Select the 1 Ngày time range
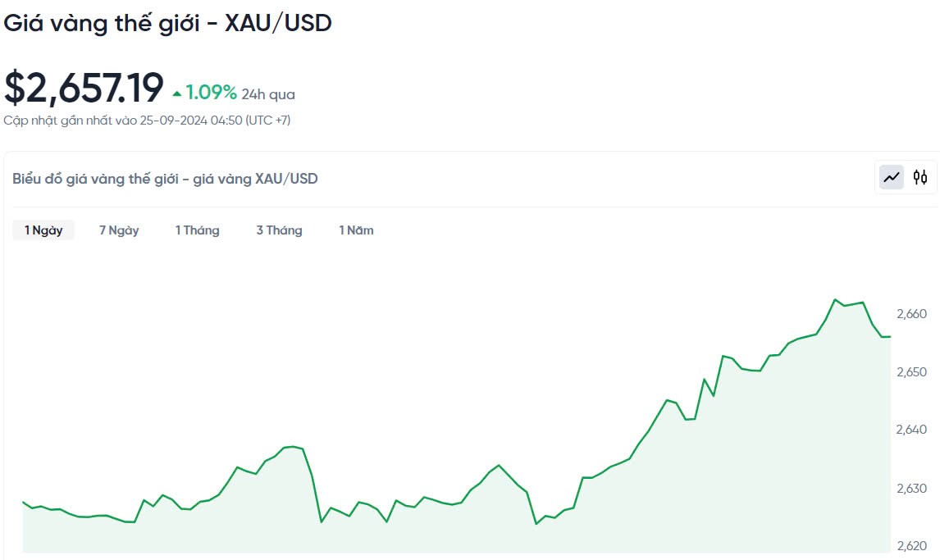This screenshot has height=560, width=940. coord(43,230)
